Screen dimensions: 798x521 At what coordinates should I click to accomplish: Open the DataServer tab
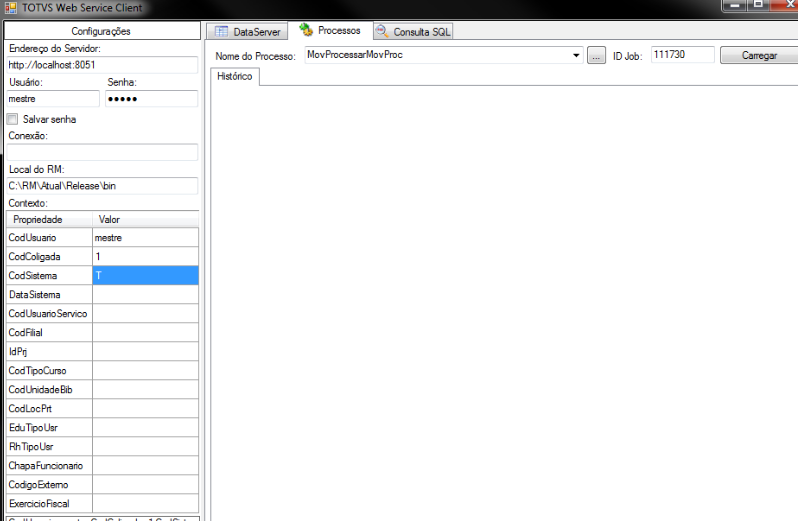point(247,32)
